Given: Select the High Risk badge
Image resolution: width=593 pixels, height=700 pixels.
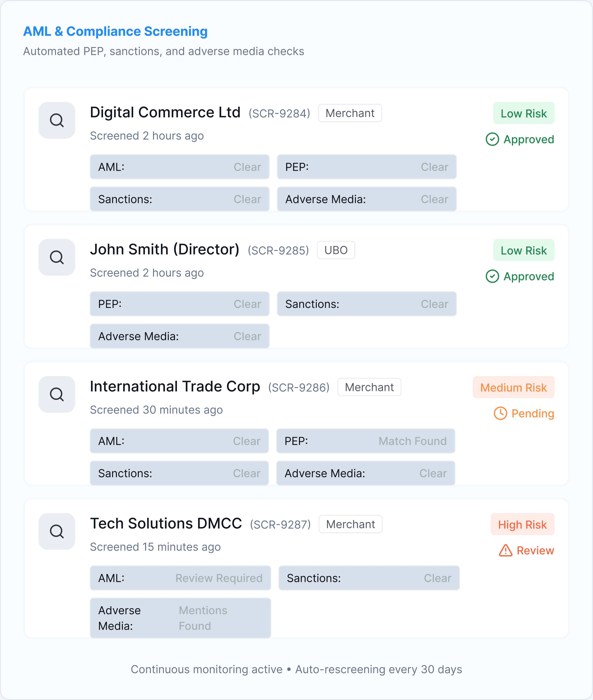Looking at the screenshot, I should 522,524.
